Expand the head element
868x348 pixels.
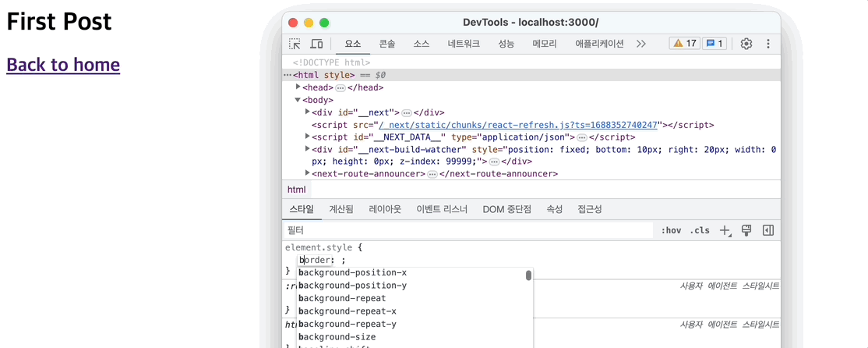tap(298, 87)
